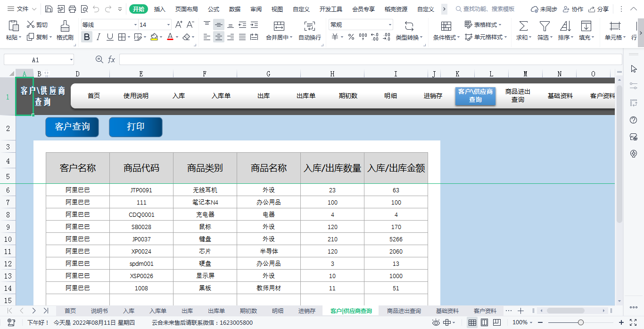Apply italic formatting
The width and height of the screenshot is (644, 329).
pyautogui.click(x=98, y=37)
